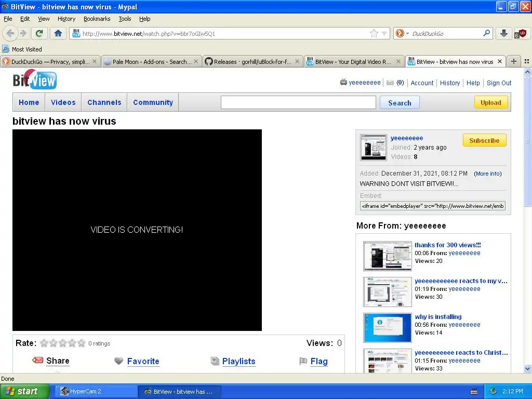
Task: Open the URL history dropdown arrow
Action: (x=384, y=34)
